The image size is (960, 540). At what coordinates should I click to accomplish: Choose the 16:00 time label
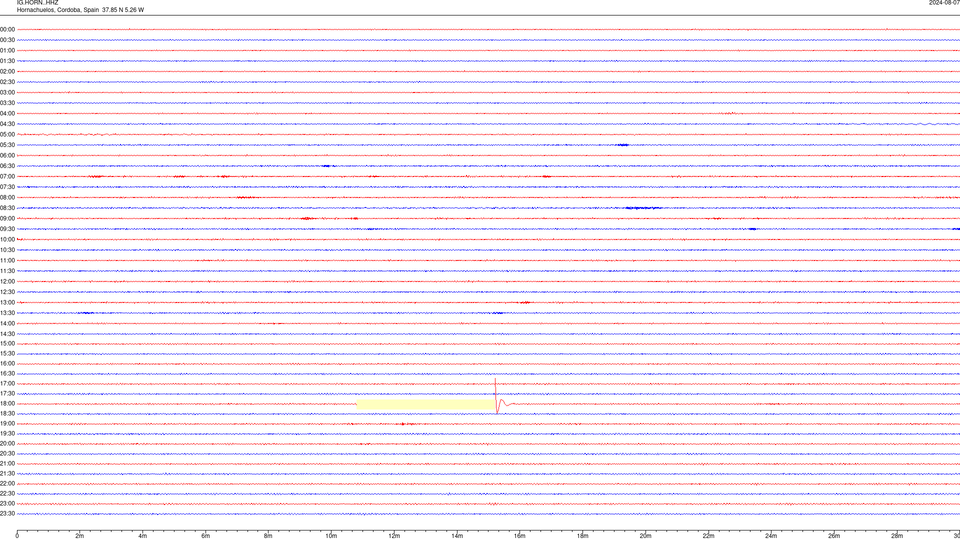pos(7,364)
